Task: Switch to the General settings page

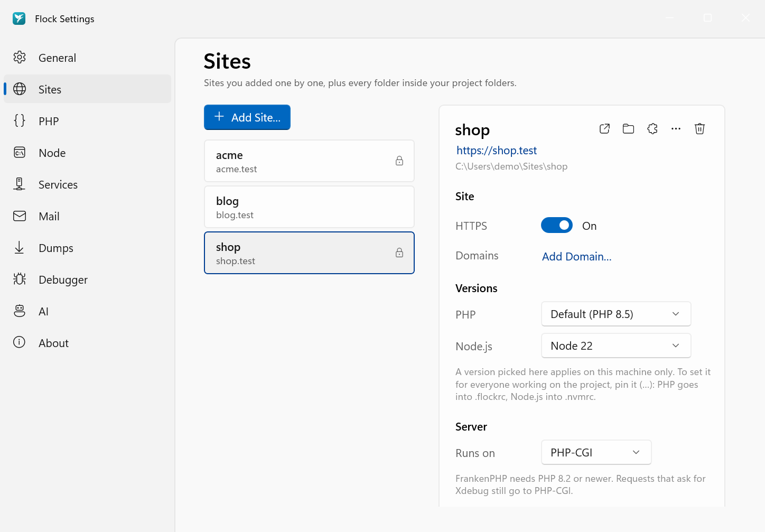Action: pyautogui.click(x=87, y=58)
